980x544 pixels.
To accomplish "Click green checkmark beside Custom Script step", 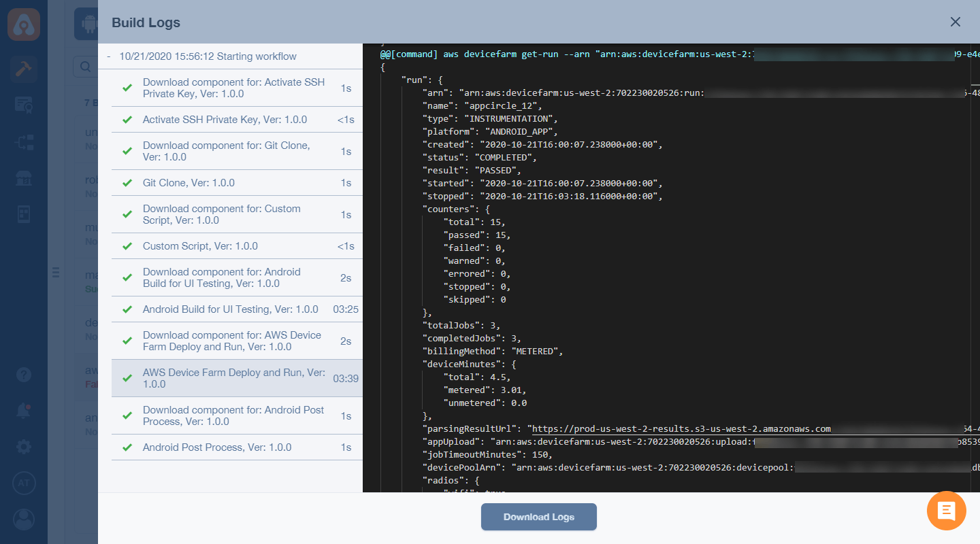I will 127,246.
